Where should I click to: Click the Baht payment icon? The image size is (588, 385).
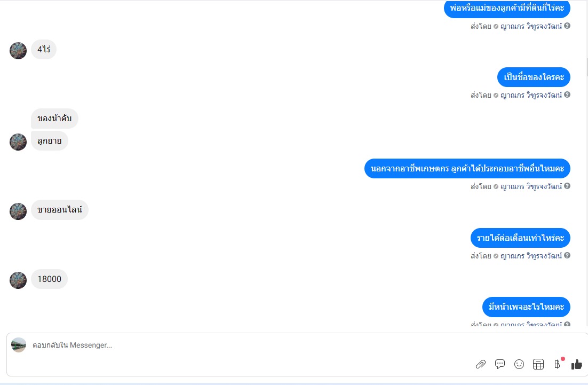(557, 364)
